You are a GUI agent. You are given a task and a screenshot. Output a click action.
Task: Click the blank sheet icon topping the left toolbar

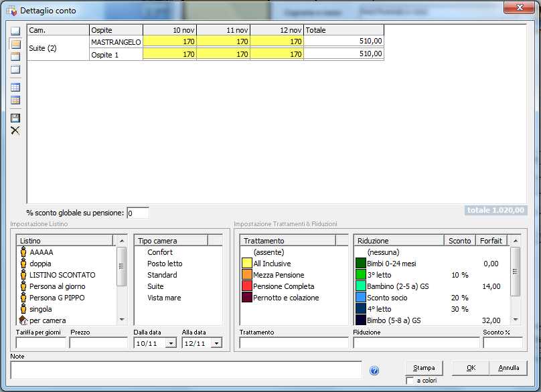(15, 31)
